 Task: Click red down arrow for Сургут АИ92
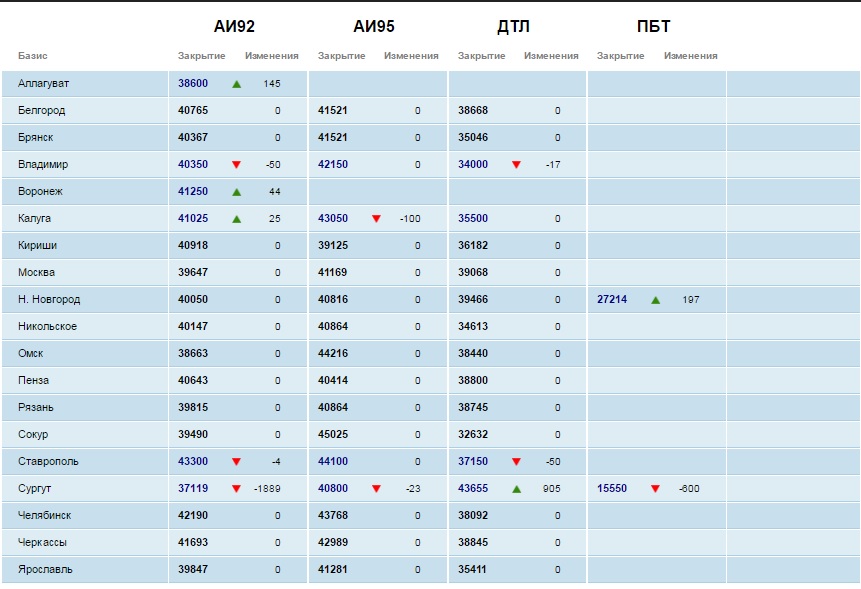click(x=236, y=489)
